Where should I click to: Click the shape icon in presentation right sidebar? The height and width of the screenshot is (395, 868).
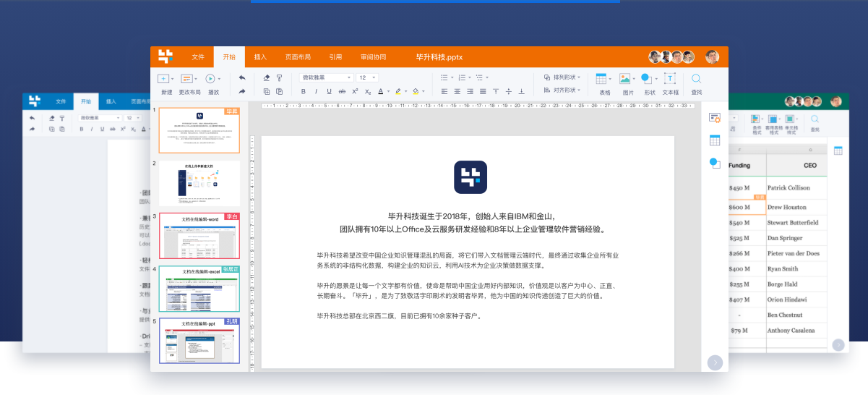(715, 163)
